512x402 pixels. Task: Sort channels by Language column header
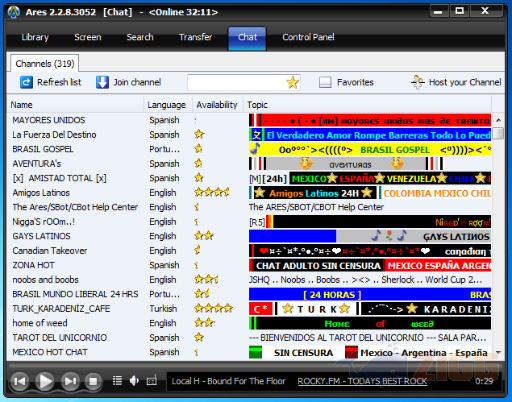[x=168, y=105]
